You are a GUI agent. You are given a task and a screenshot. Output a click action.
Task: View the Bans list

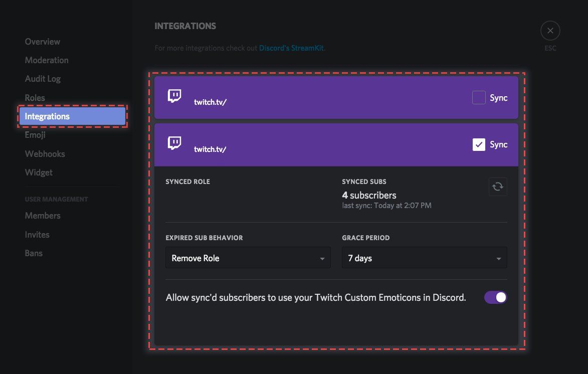[34, 253]
